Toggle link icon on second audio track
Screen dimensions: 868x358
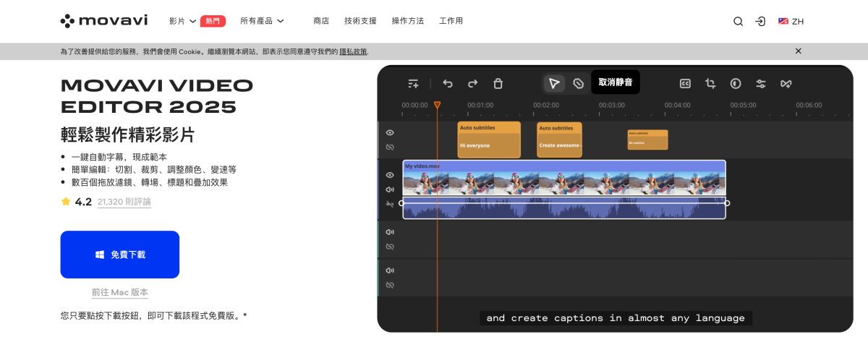(390, 285)
